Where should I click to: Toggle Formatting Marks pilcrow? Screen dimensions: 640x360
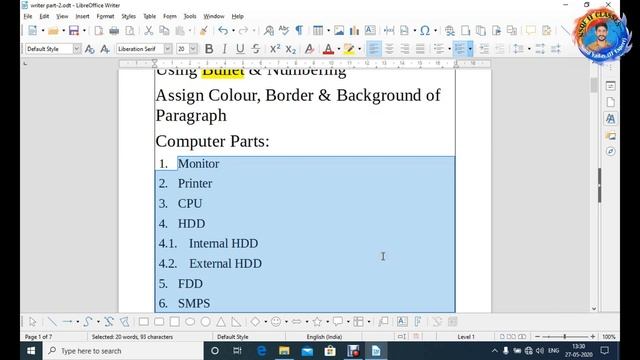(299, 31)
